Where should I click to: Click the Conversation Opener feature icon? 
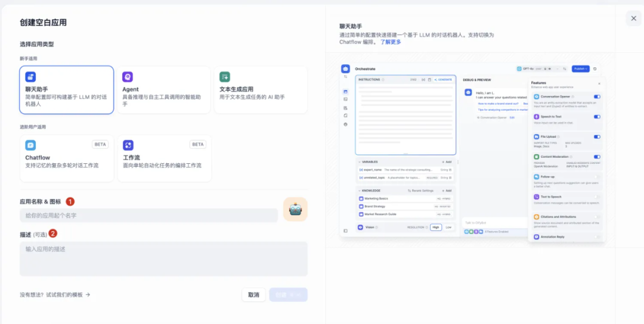(537, 97)
